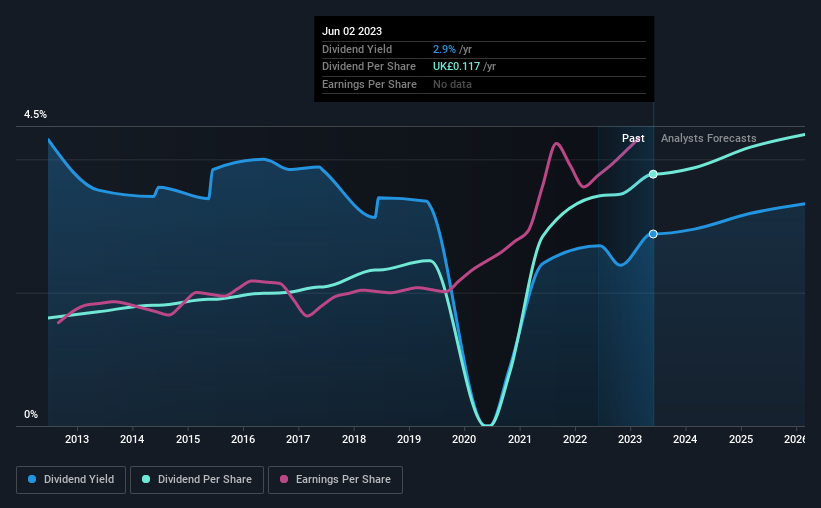Click the 2018 x-axis label

pyautogui.click(x=354, y=439)
